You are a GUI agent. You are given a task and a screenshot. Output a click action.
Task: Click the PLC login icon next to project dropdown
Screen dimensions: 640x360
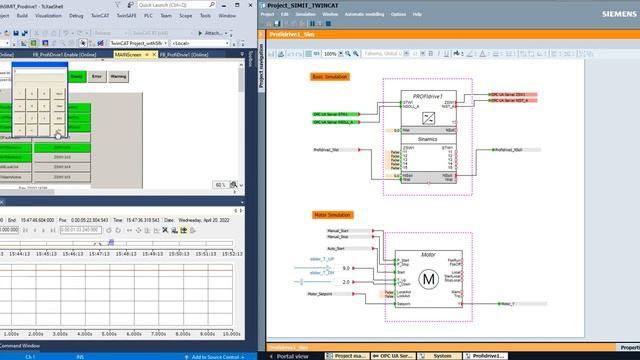[100, 43]
